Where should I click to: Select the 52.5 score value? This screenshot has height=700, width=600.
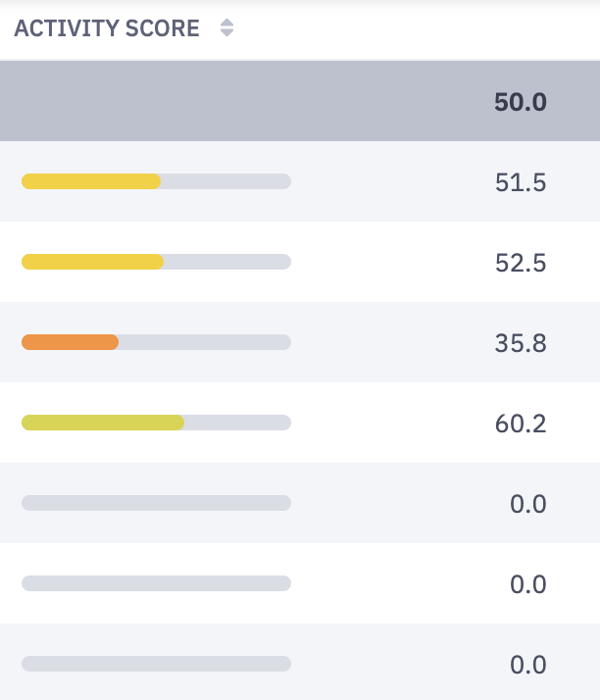coord(521,263)
